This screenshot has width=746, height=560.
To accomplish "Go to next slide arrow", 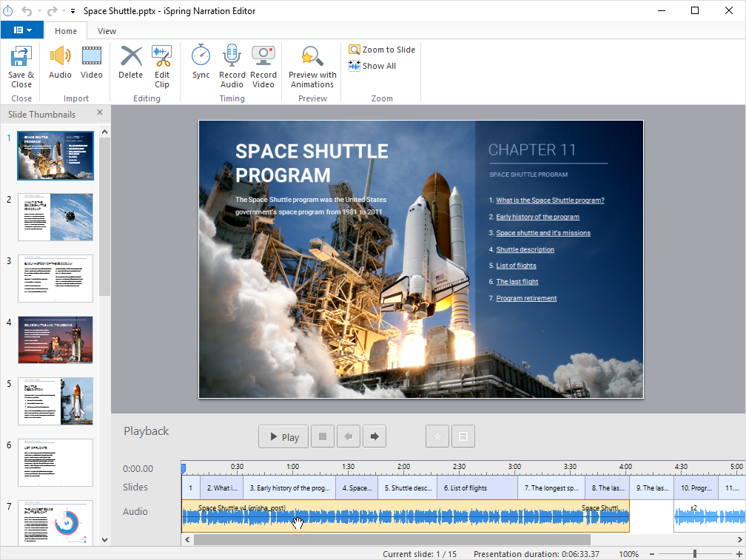I will pos(374,436).
